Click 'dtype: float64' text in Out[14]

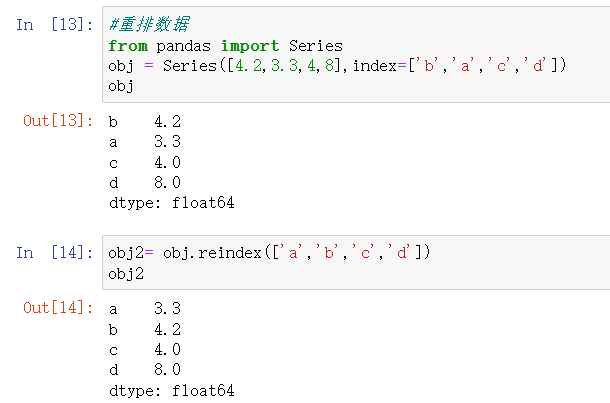point(171,390)
